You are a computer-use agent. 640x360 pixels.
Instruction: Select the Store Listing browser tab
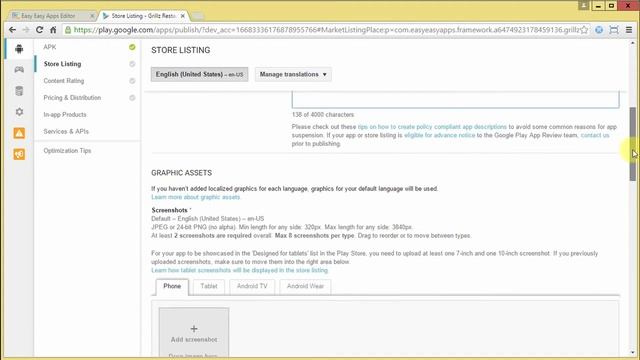point(144,16)
